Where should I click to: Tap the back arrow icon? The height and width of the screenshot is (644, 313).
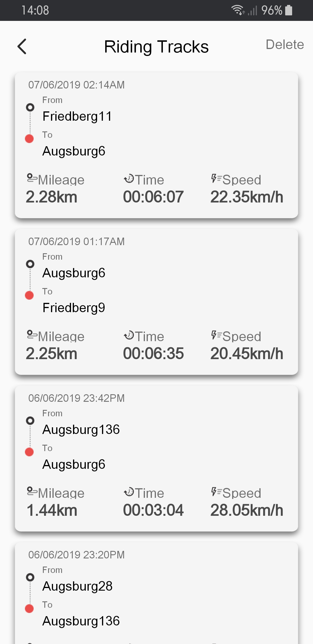(22, 46)
